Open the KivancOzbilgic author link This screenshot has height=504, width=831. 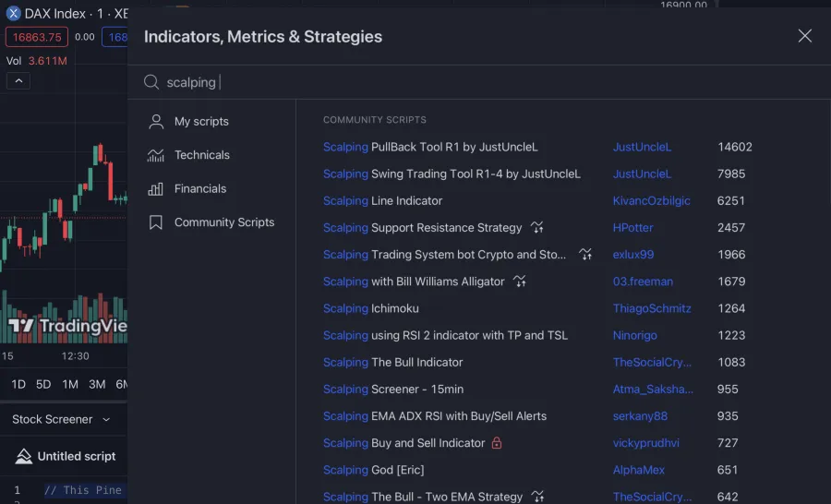(x=651, y=200)
